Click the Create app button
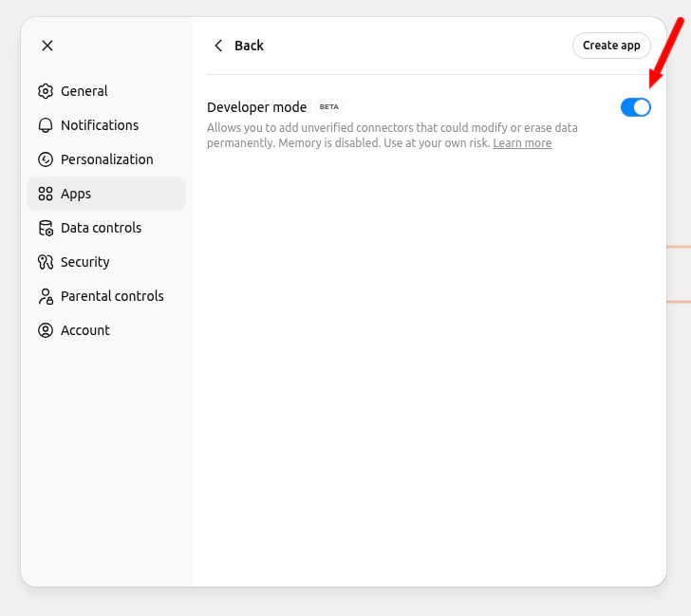691x616 pixels. click(x=611, y=46)
